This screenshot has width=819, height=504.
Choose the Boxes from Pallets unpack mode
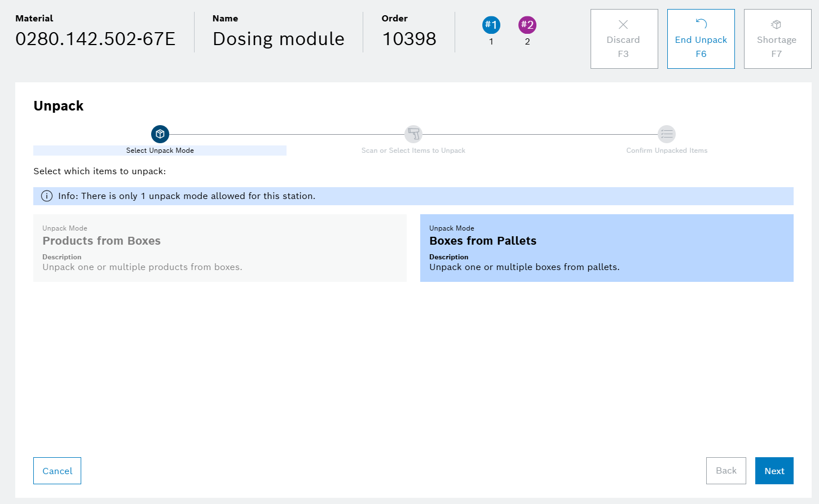(x=606, y=248)
